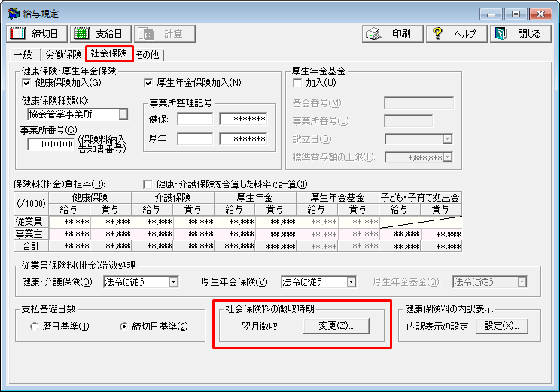Screen dimensions: 560x392
Task: Switch to the 労働保険 tab
Action: pyautogui.click(x=62, y=55)
